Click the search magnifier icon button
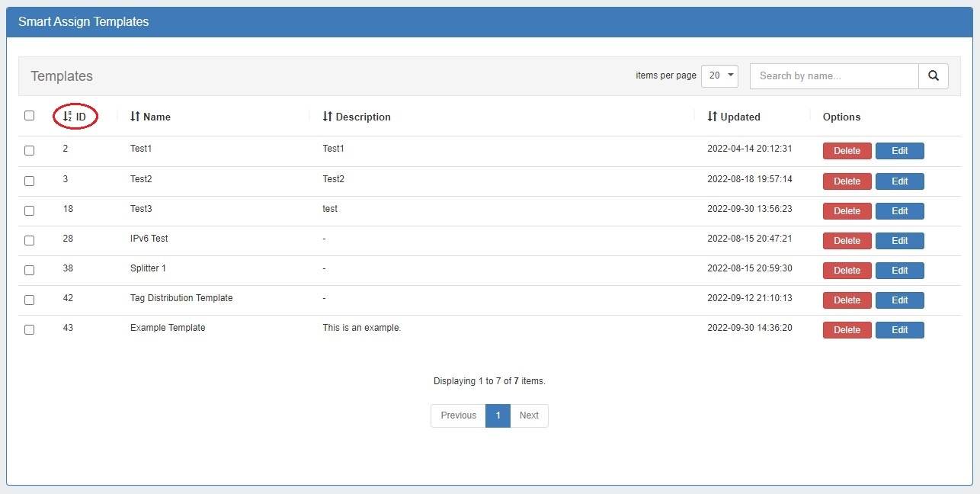980x494 pixels. click(933, 76)
